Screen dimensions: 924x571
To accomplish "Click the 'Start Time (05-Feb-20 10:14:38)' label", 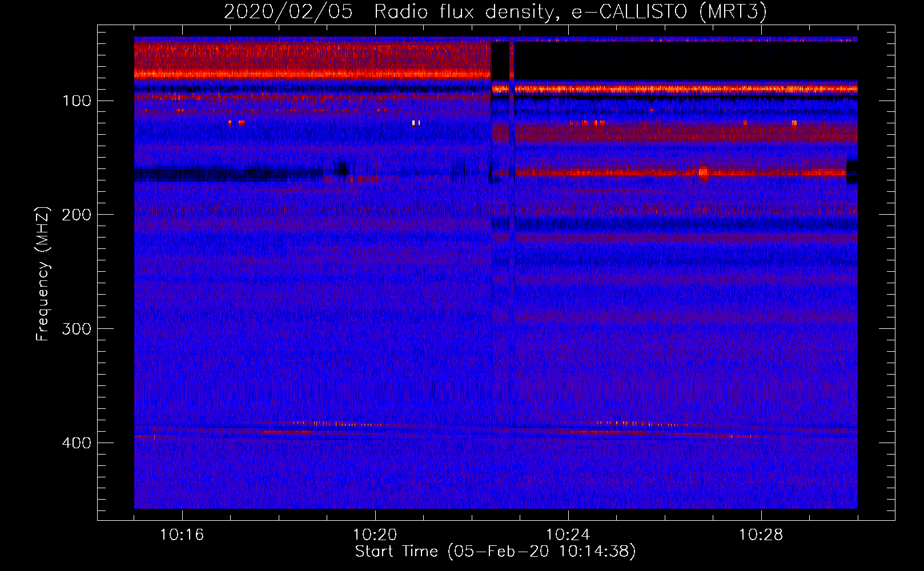I will pyautogui.click(x=496, y=552).
